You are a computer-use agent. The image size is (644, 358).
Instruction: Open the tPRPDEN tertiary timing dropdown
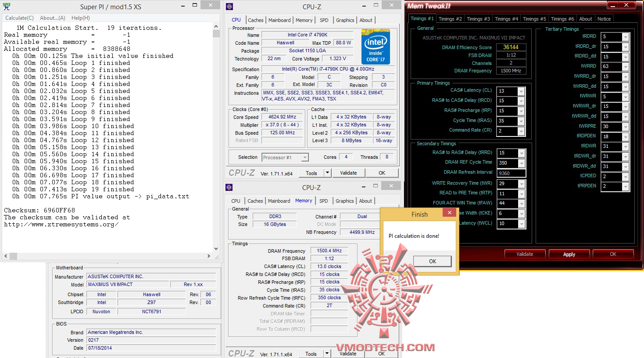click(626, 186)
